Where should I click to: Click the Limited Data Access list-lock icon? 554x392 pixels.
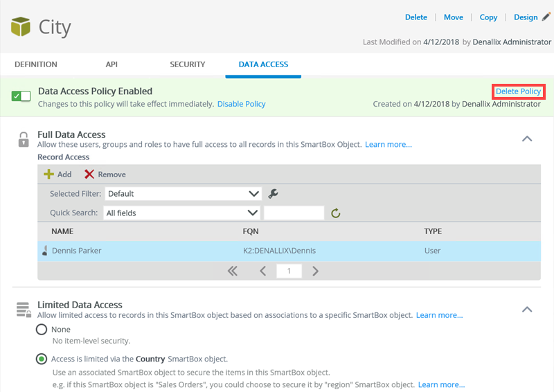click(x=24, y=310)
